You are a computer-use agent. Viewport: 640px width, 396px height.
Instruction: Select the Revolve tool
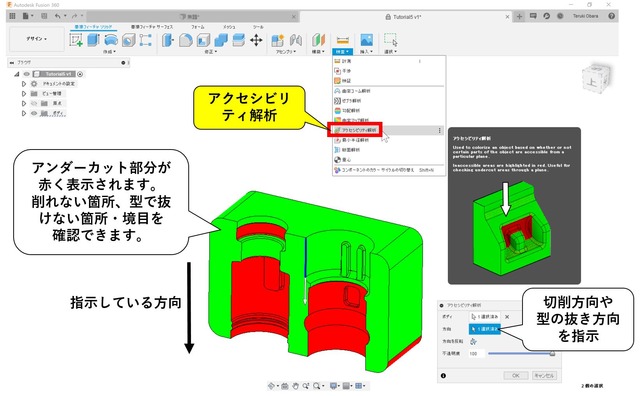pos(111,40)
